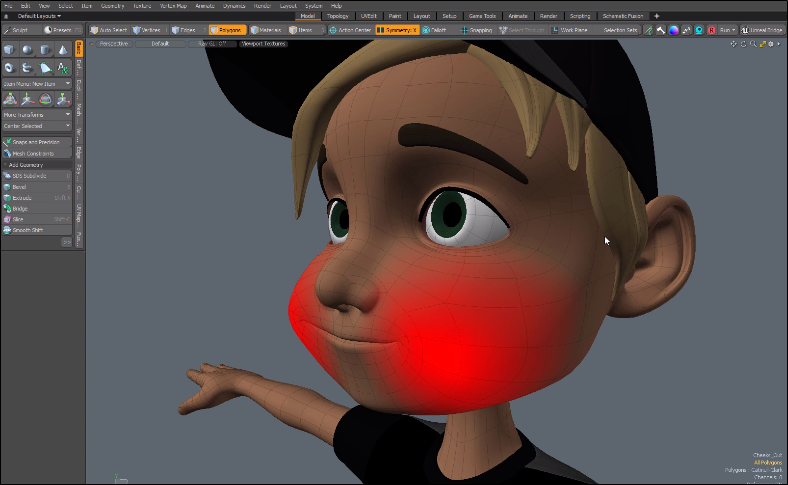788x485 pixels.
Task: Select the Sphere primitive tool
Action: [27, 49]
